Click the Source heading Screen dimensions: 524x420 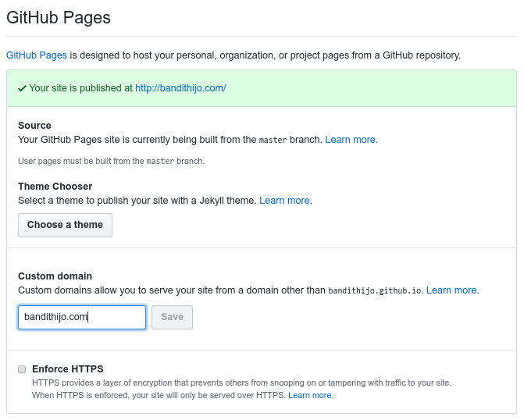click(x=34, y=126)
